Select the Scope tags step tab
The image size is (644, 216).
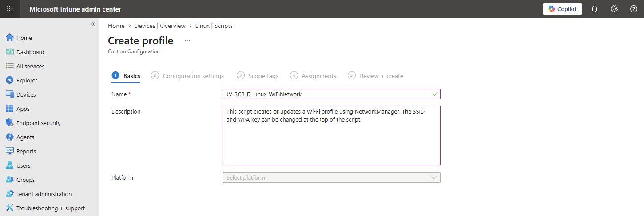(258, 76)
